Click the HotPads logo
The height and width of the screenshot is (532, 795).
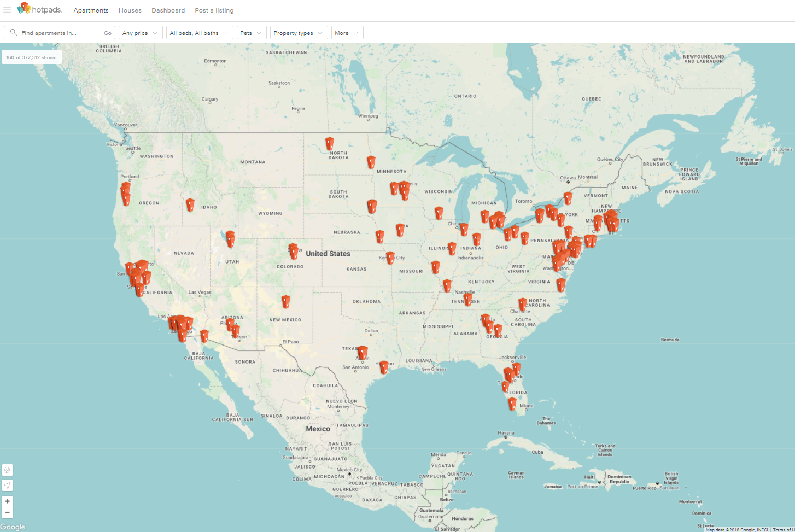(40, 9)
